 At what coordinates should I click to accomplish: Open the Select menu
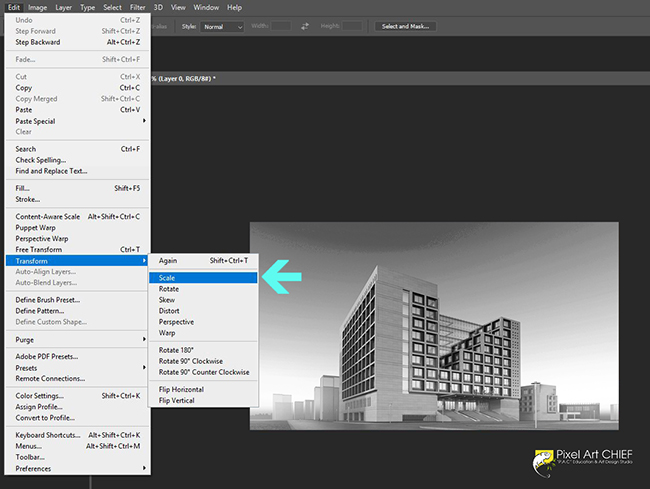(112, 7)
